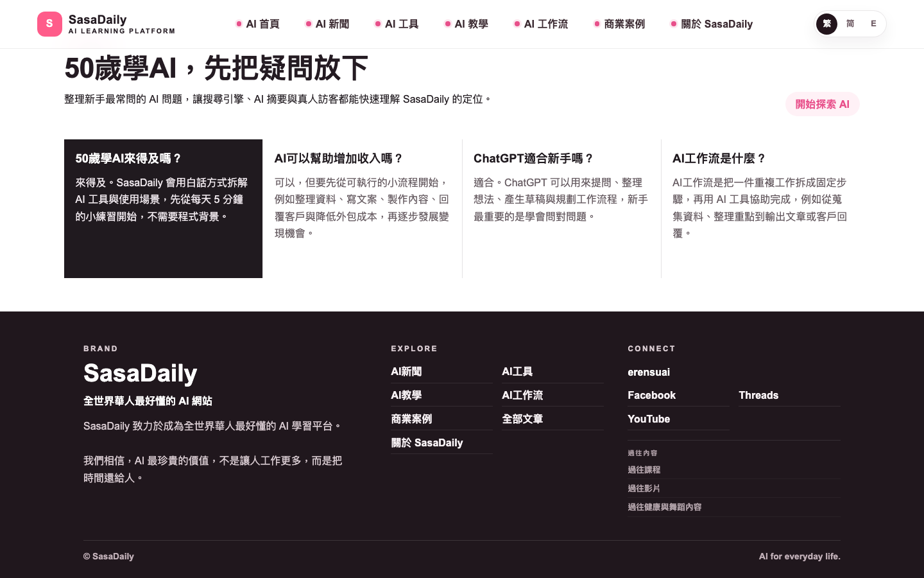Select AI 教學 in top navigation
This screenshot has width=924, height=578.
[x=466, y=24]
